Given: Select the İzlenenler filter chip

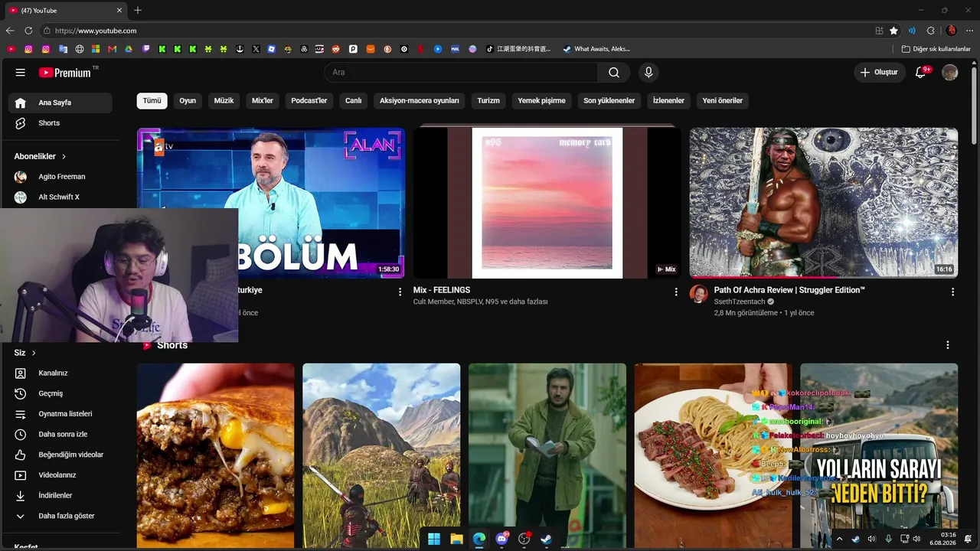Looking at the screenshot, I should (x=668, y=100).
